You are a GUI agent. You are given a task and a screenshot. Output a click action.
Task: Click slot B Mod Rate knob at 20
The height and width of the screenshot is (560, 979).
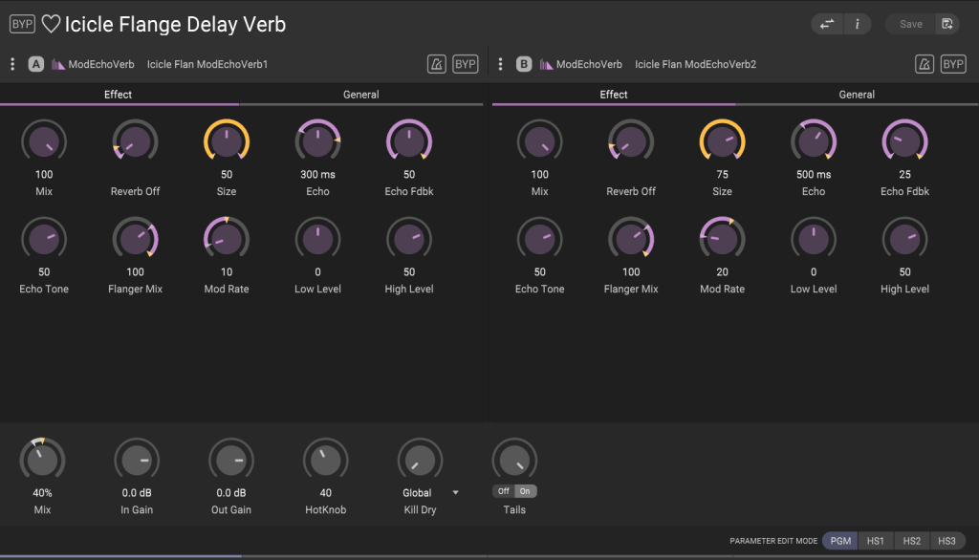(723, 239)
